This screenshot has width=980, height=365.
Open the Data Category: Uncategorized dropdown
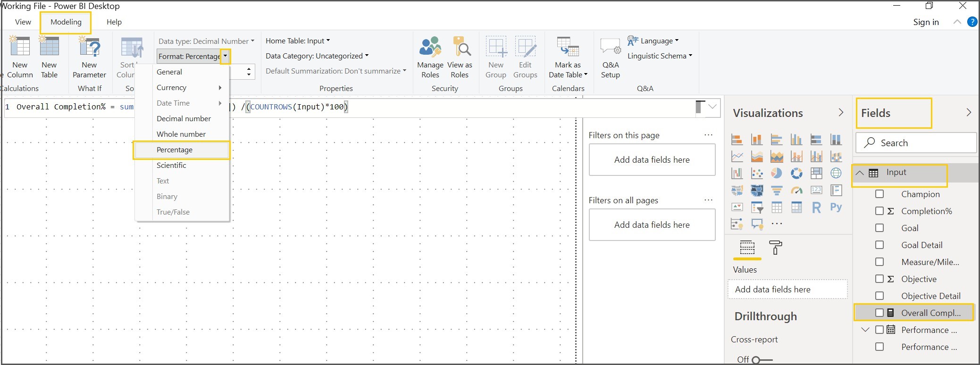coord(317,56)
